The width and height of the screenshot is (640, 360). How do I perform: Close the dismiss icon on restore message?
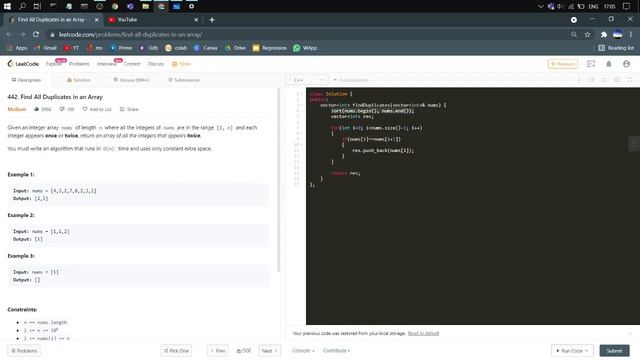tap(630, 333)
